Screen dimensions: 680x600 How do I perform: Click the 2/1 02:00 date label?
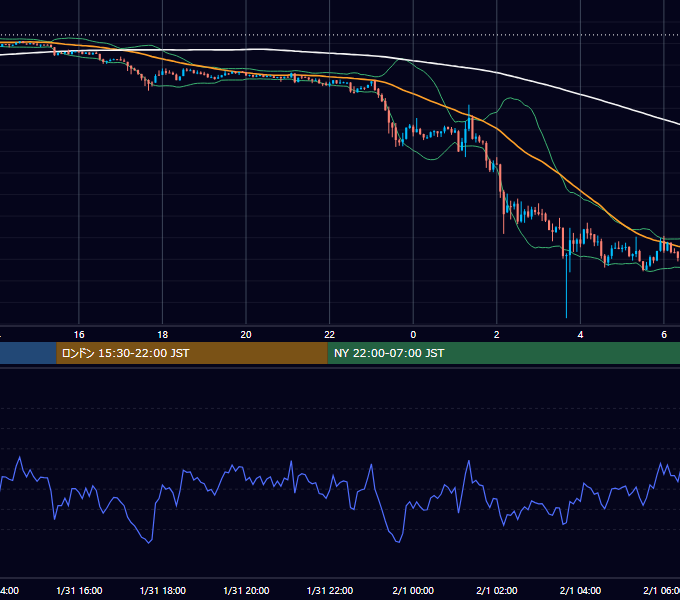point(497,591)
